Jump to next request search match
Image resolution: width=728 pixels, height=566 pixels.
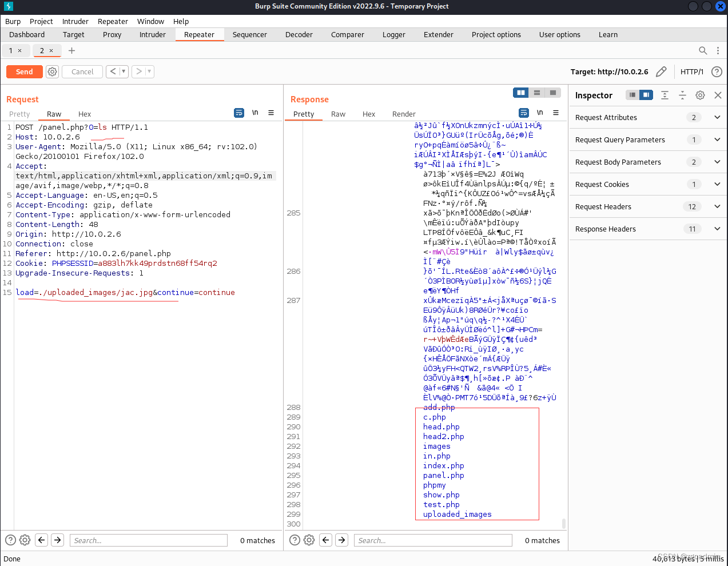pyautogui.click(x=58, y=540)
